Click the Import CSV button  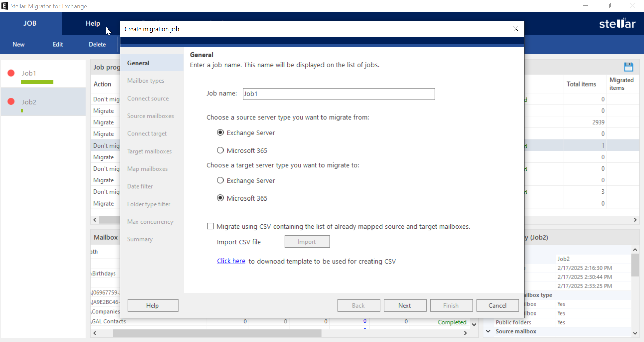coord(307,242)
